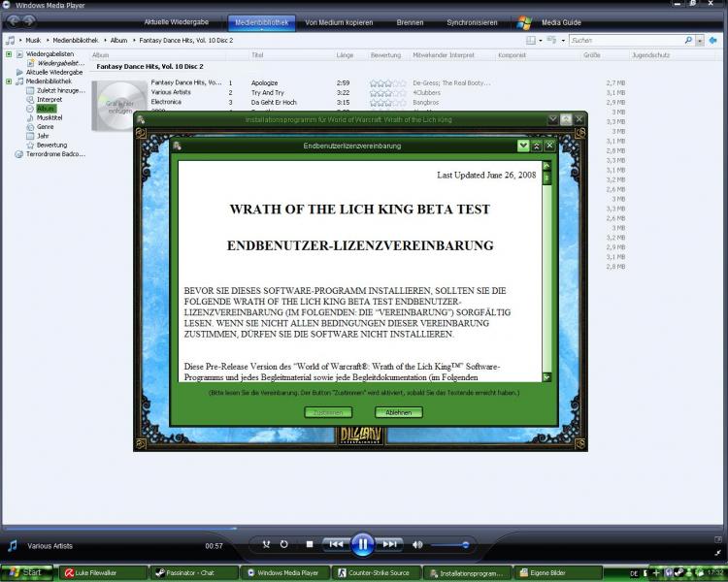
Task: Select the Terrordrome Badco disc item
Action: (x=55, y=154)
